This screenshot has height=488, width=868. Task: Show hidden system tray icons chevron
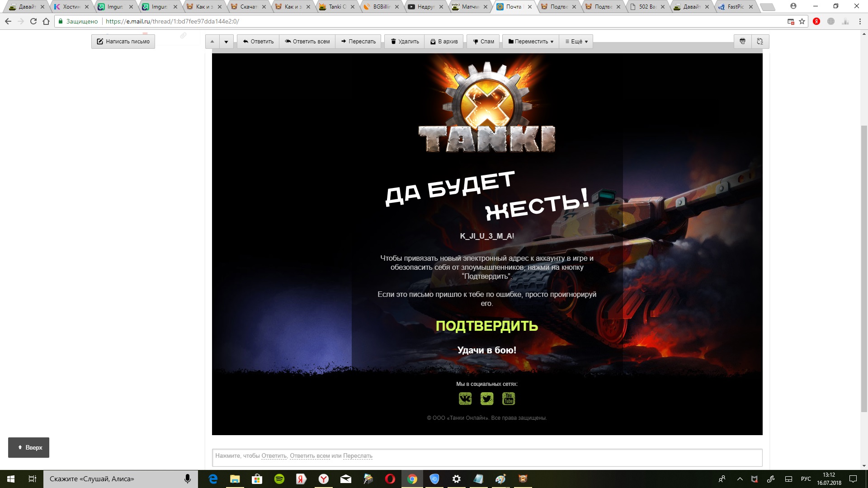pyautogui.click(x=740, y=479)
